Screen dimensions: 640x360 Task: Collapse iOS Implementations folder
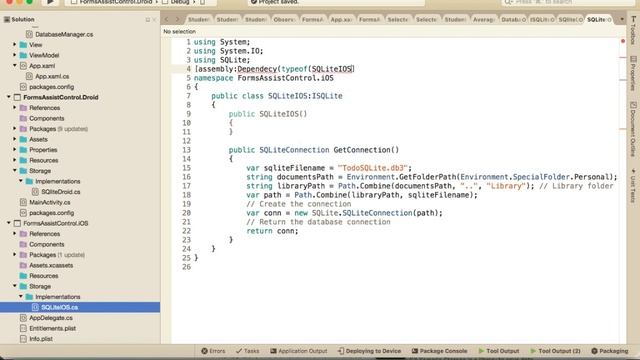(21, 297)
